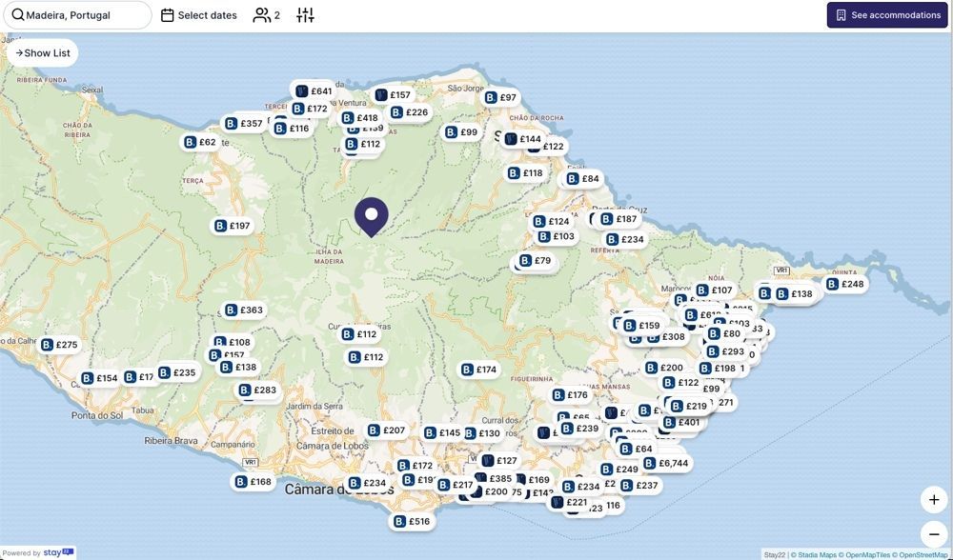
Task: Select the £385 price marker
Action: point(494,479)
